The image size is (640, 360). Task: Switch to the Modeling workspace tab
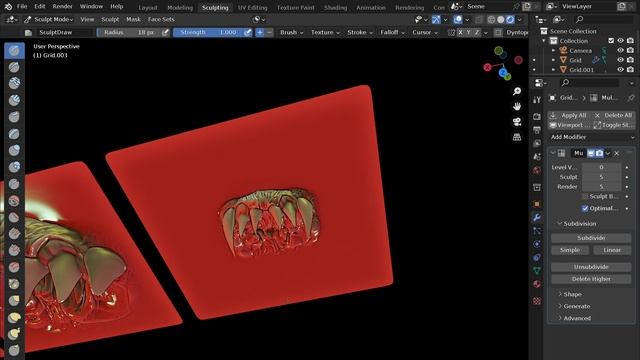[x=180, y=7]
